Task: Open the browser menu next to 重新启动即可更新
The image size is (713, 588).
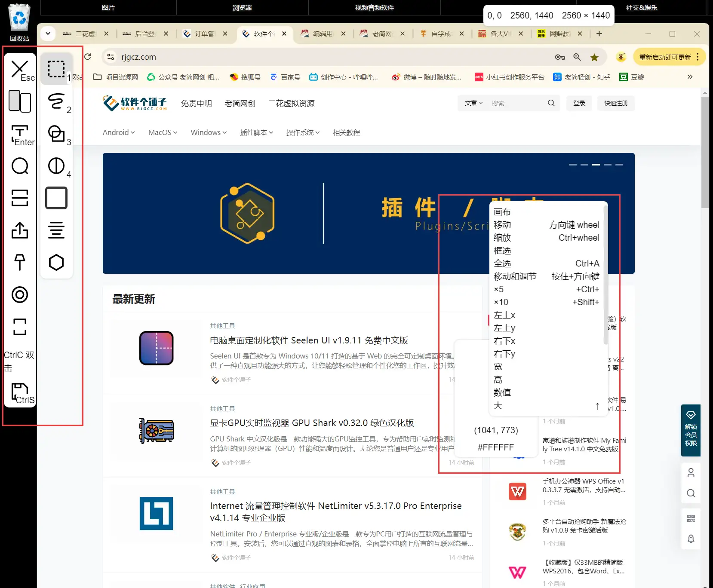Action: [698, 57]
